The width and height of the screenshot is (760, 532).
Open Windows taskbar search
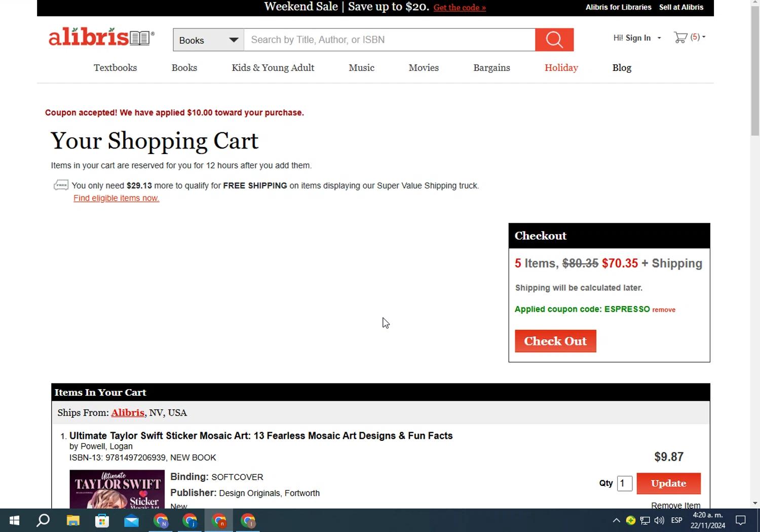coord(43,520)
